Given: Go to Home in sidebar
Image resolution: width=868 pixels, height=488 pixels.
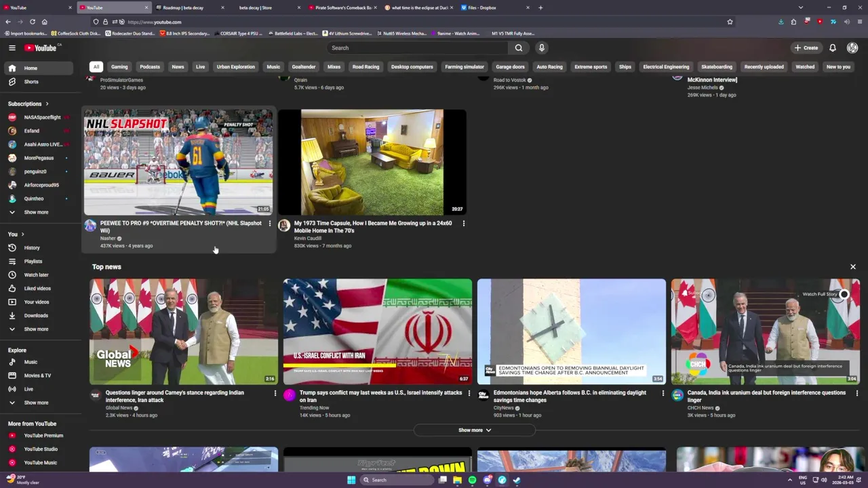Looking at the screenshot, I should coord(39,68).
